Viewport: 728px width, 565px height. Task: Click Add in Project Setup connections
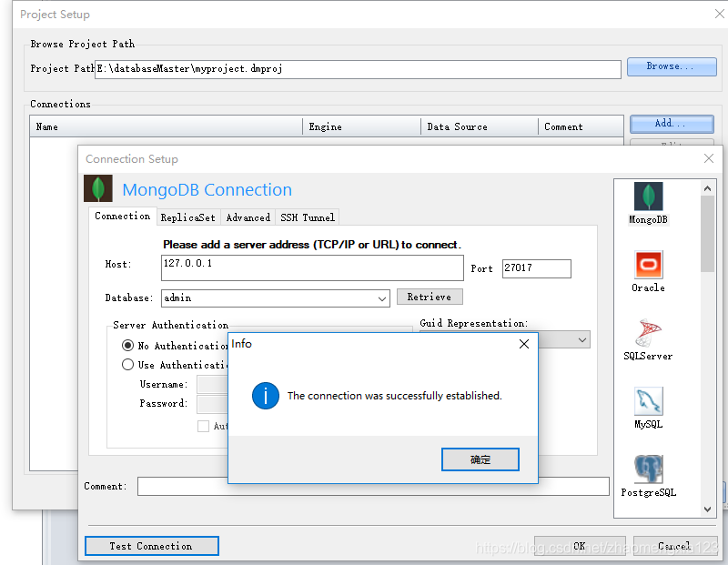point(672,124)
